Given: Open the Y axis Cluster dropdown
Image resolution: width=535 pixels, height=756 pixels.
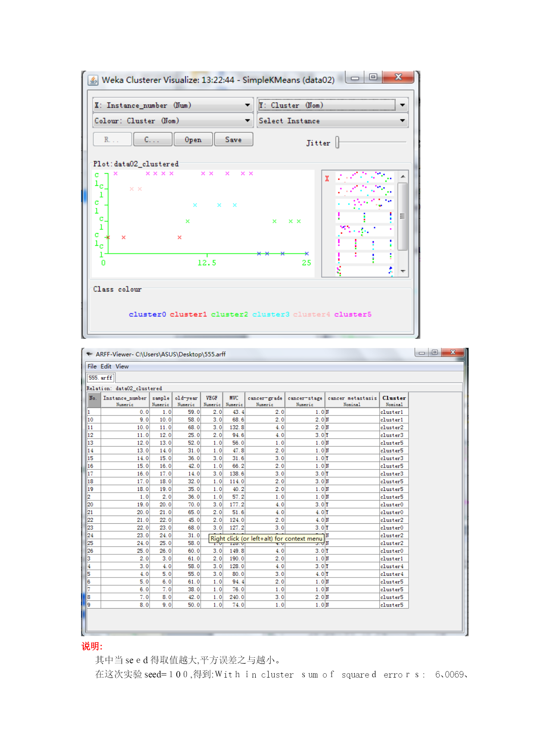Looking at the screenshot, I should pyautogui.click(x=332, y=105).
